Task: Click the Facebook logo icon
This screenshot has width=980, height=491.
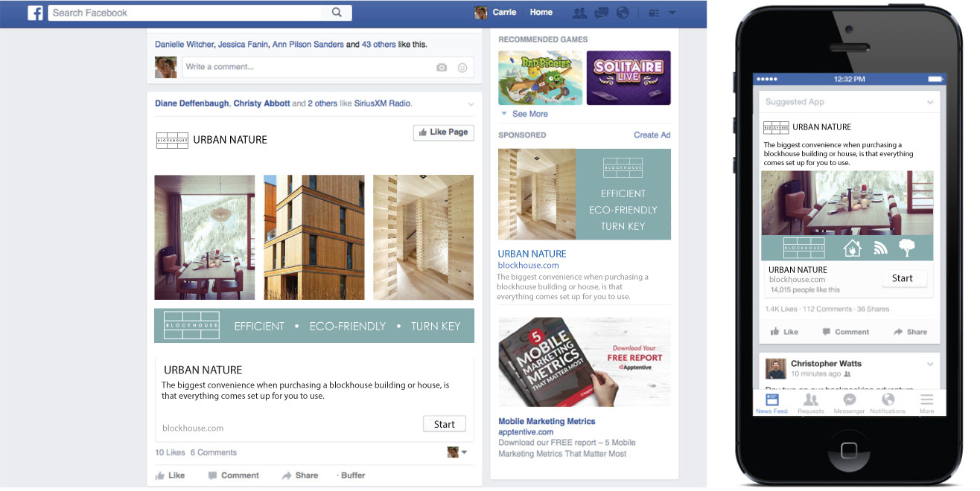Action: coord(35,13)
